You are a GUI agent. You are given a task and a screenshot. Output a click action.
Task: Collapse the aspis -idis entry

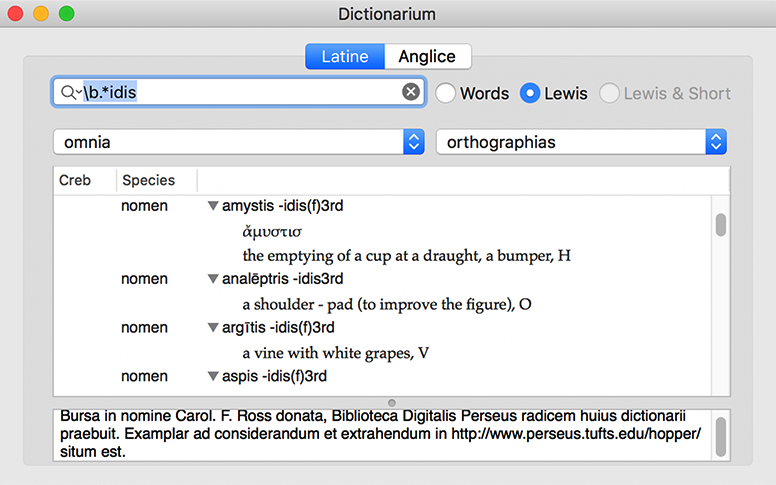click(213, 376)
